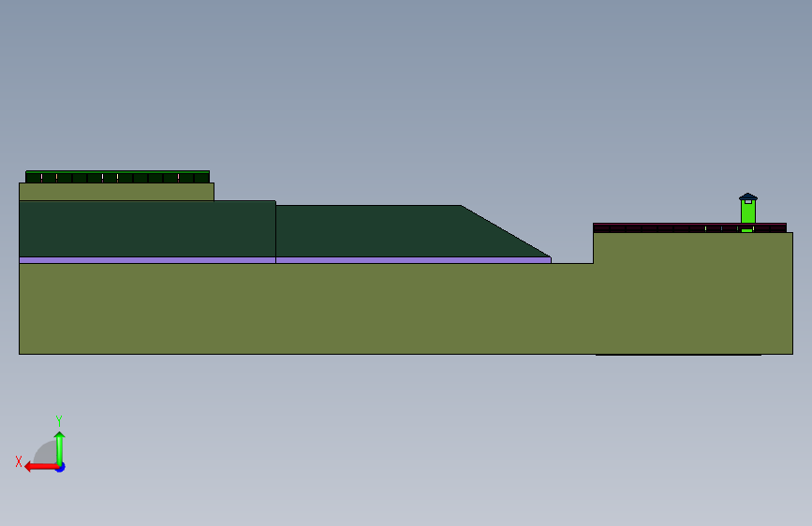This screenshot has width=812, height=526.
Task: Select the small olive slab under the green panel strip
Action: point(116,192)
